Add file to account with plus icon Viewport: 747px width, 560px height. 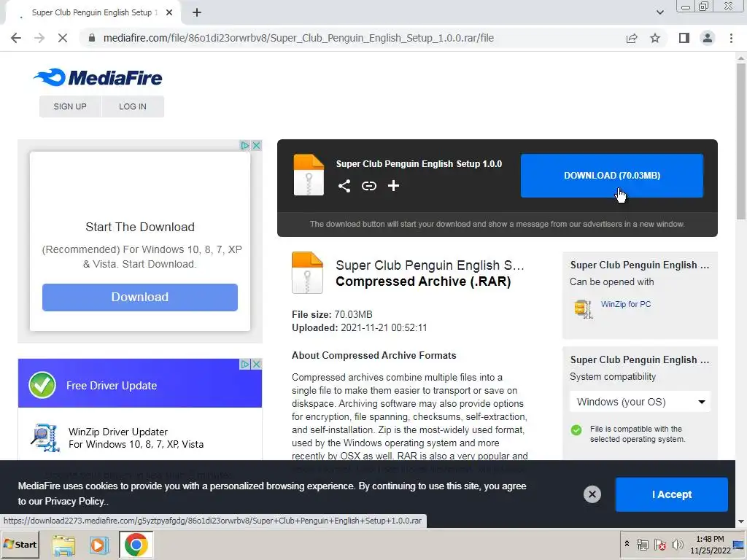(393, 186)
